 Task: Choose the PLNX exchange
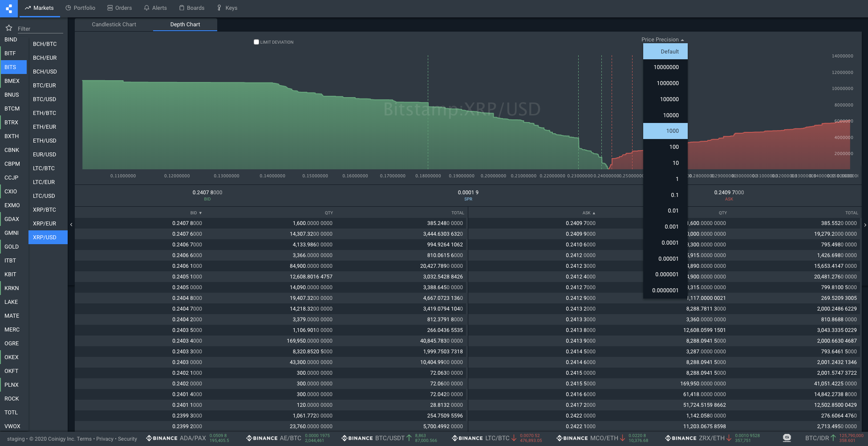point(13,385)
